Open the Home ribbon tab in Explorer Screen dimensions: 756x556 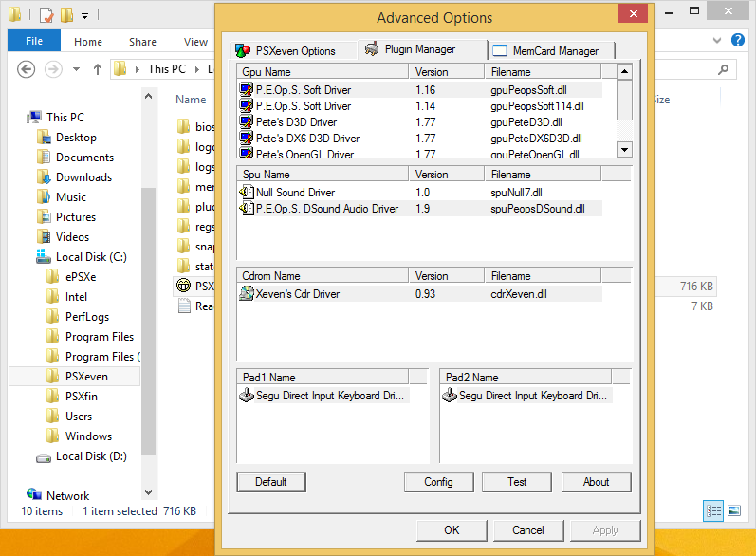click(88, 42)
